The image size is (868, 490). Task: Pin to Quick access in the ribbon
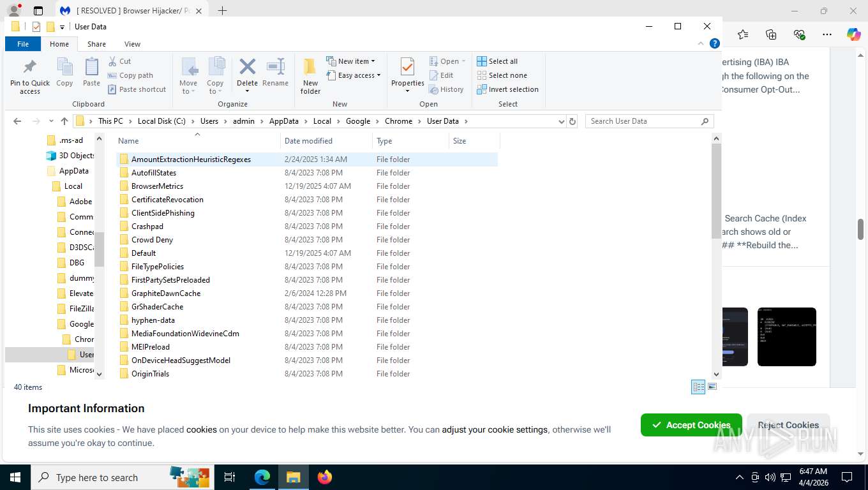(x=30, y=77)
